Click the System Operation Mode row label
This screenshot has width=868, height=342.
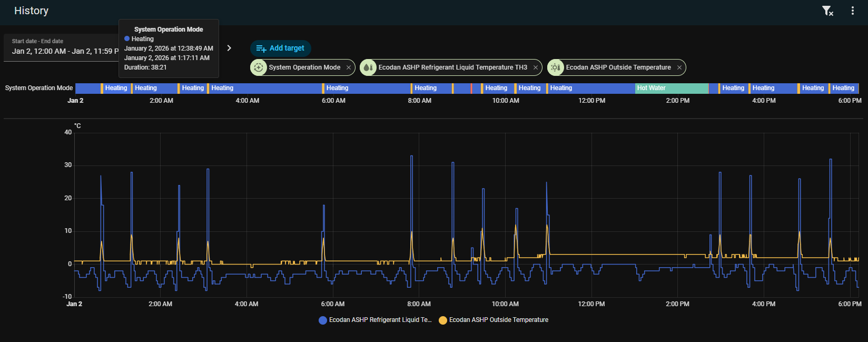pos(39,88)
